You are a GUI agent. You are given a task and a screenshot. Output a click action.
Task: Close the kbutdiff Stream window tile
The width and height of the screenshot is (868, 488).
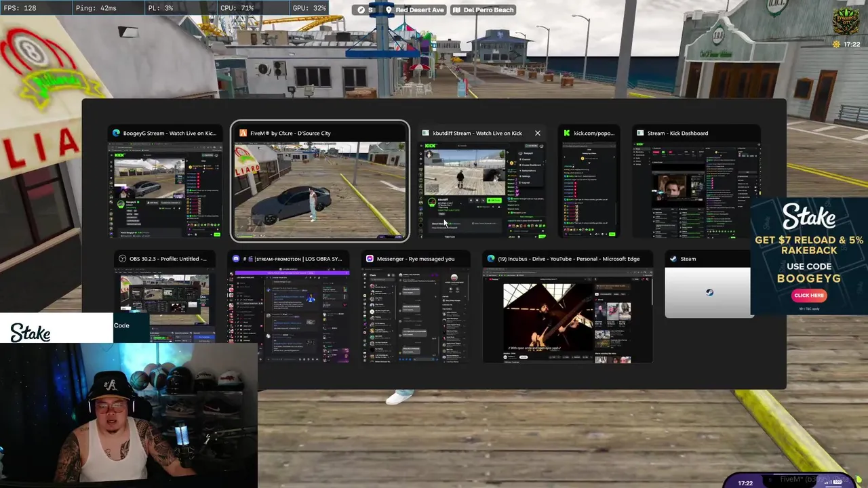[538, 134]
